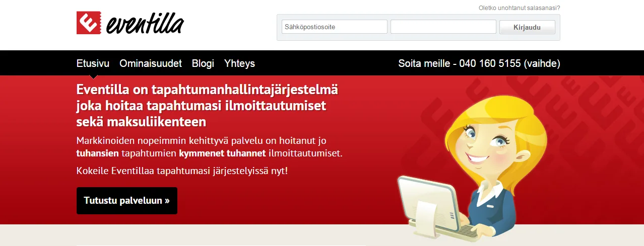Open the Blogi navigation item
The height and width of the screenshot is (246, 644).
(203, 63)
